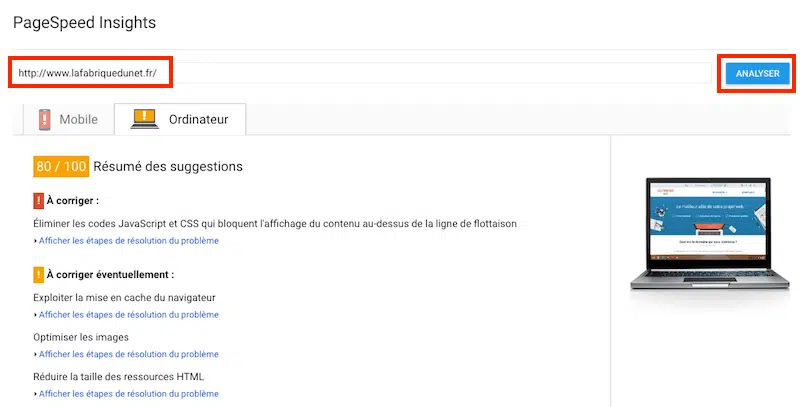800x407 pixels.
Task: Click the Éliminer les codes JavaScript et CSS text
Action: [275, 223]
